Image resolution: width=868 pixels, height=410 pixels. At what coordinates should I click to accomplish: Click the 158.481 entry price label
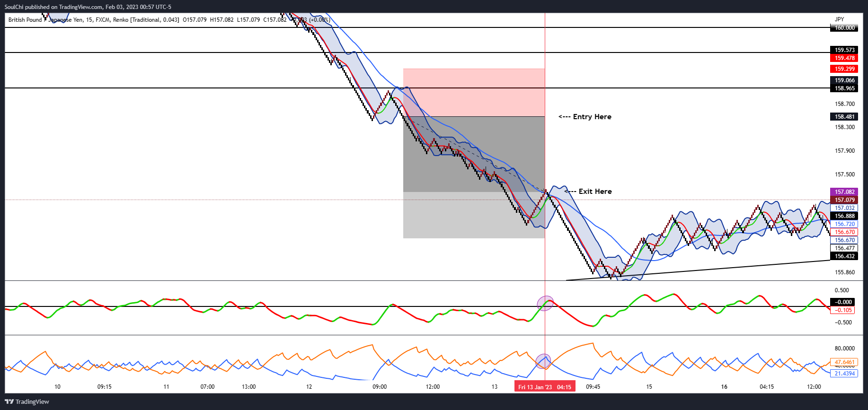click(844, 117)
